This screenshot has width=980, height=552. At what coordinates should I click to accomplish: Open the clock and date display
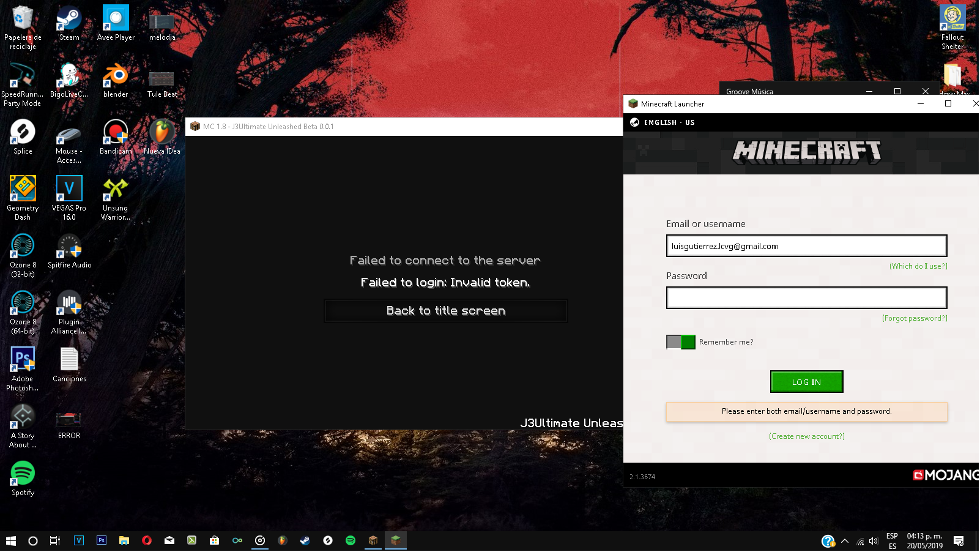coord(924,542)
